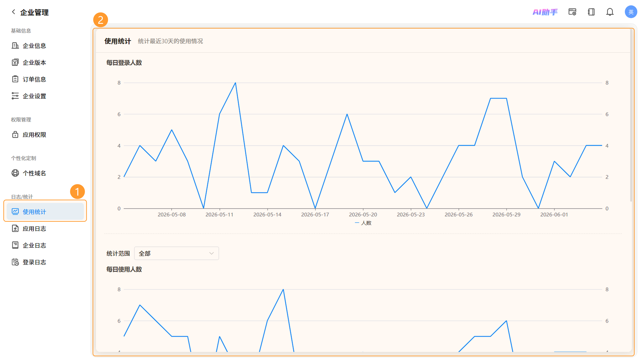644x362 pixels.
Task: Click the 2026-05-08 axis label
Action: coord(172,215)
